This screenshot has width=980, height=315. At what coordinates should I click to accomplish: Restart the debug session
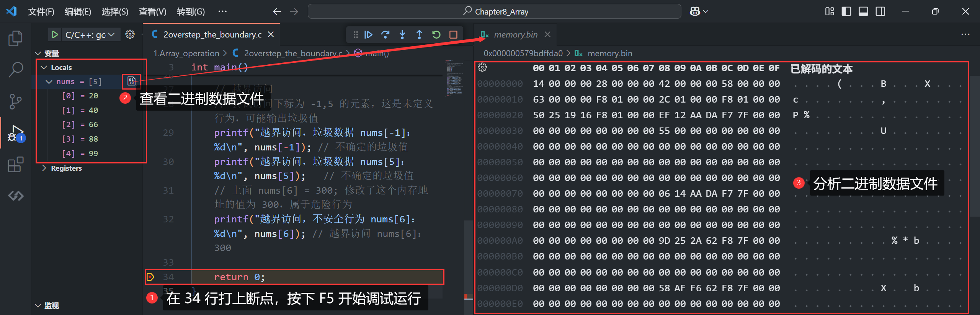pyautogui.click(x=436, y=35)
